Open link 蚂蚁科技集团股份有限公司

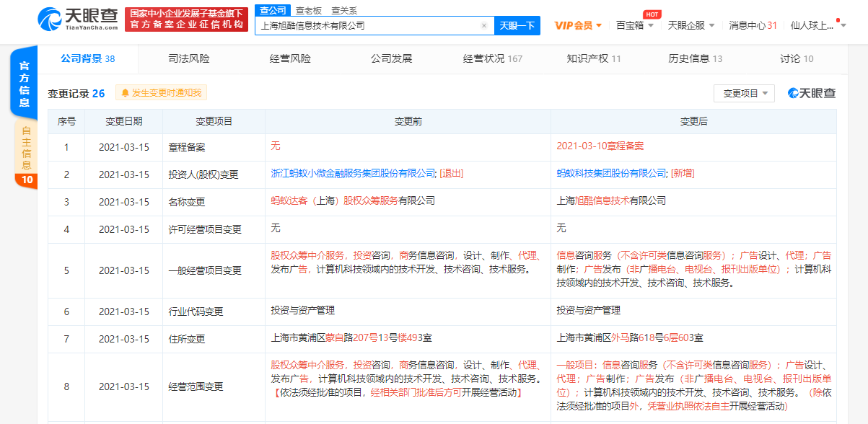coord(612,173)
